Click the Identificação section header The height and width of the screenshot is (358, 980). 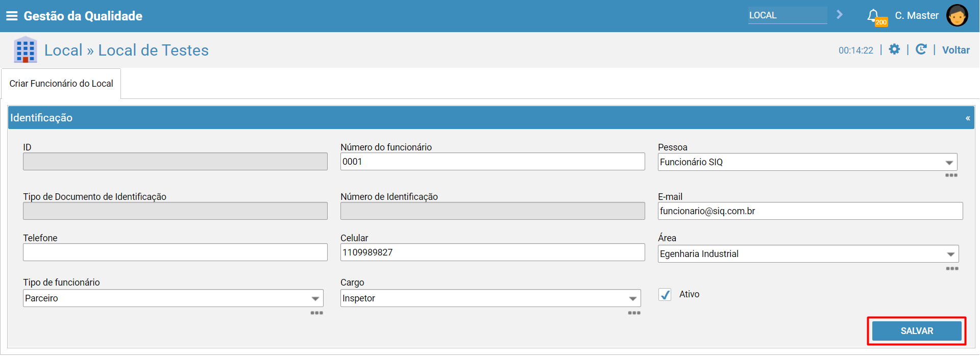pos(491,118)
